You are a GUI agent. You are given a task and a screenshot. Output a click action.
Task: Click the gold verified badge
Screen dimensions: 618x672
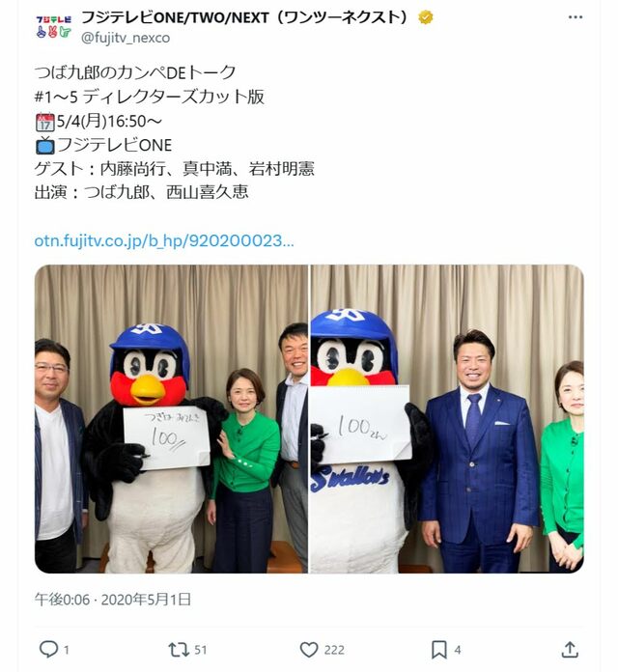(x=425, y=17)
